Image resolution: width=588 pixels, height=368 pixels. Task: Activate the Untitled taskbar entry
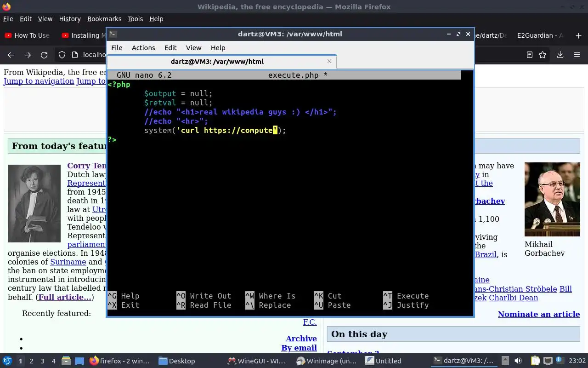point(384,361)
